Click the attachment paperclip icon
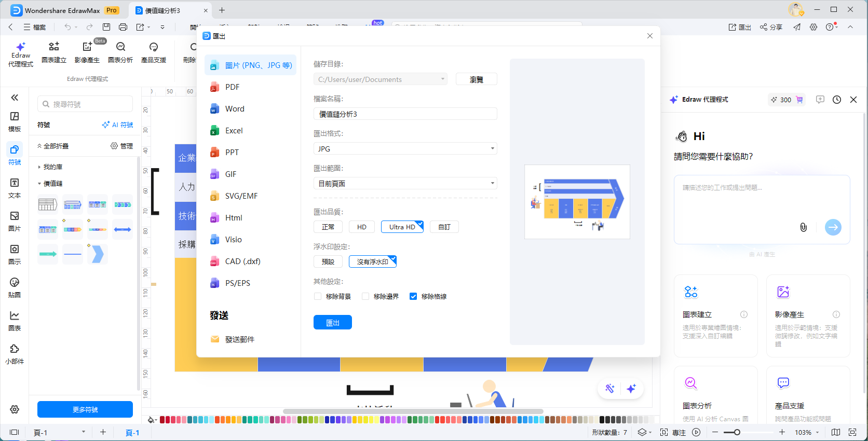The height and width of the screenshot is (441, 868). point(804,227)
